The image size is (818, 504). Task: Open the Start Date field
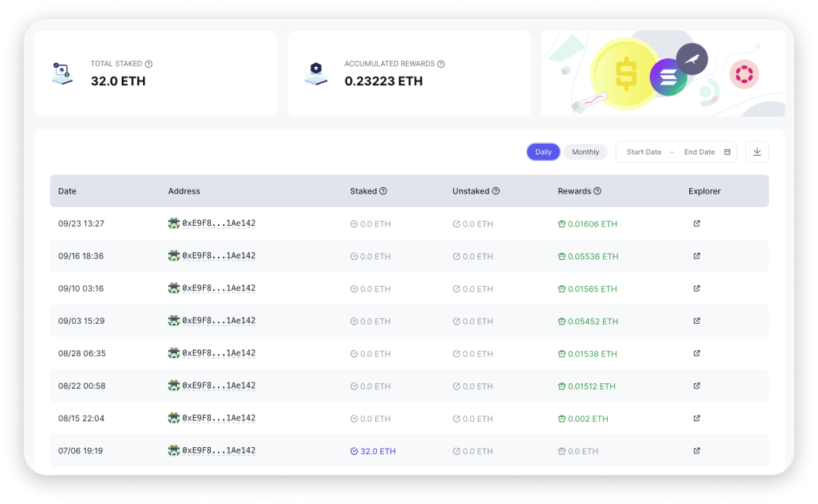[x=643, y=152]
